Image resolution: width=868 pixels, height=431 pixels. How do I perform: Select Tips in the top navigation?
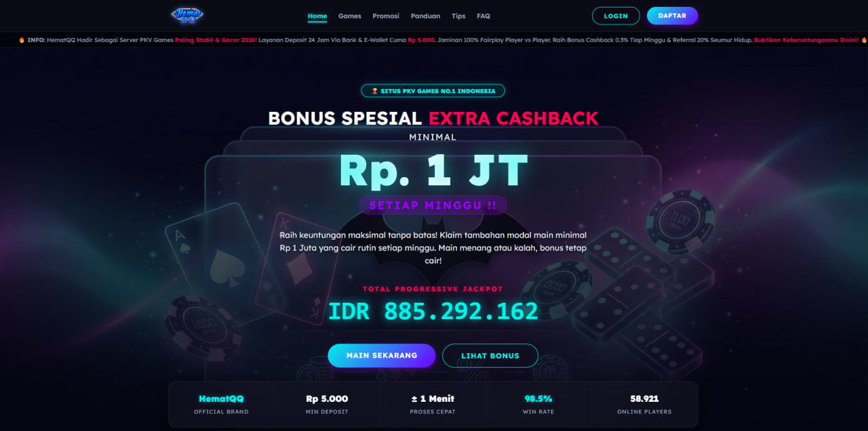[458, 16]
